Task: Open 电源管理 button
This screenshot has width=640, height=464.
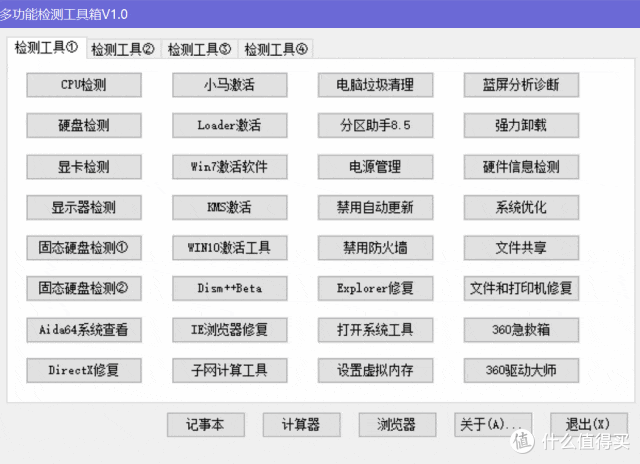Action: (x=376, y=167)
